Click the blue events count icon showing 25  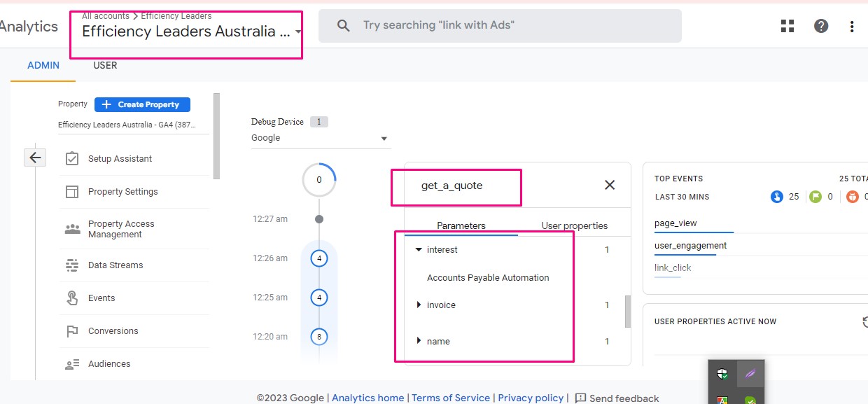point(776,197)
